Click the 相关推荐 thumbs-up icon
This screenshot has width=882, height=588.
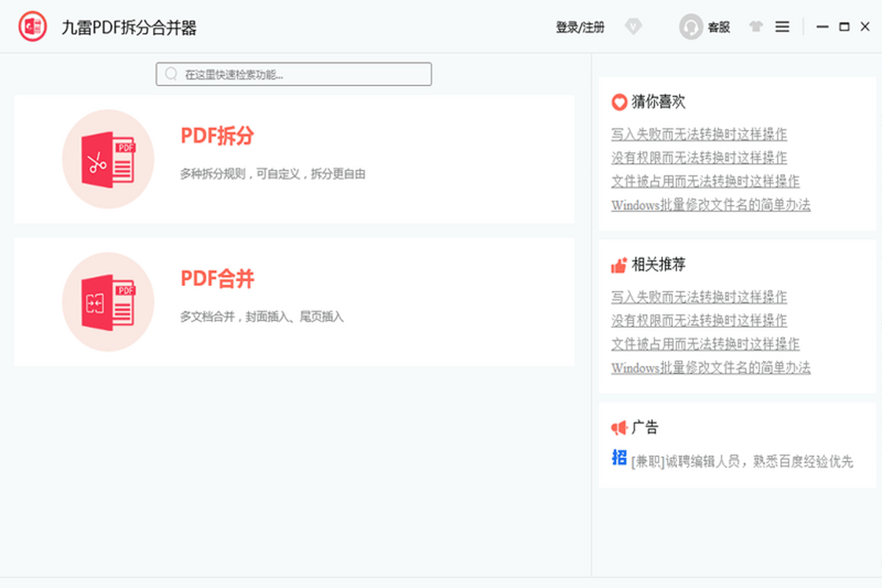click(618, 265)
